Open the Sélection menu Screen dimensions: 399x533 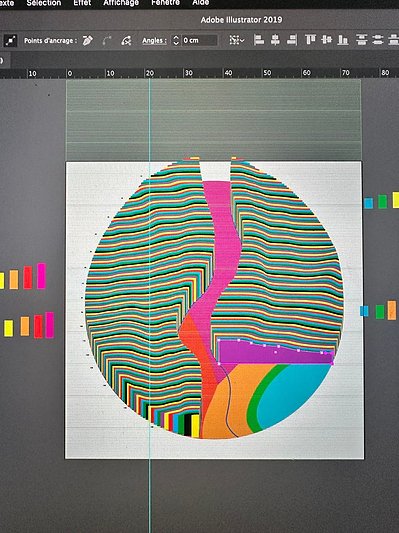(44, 3)
